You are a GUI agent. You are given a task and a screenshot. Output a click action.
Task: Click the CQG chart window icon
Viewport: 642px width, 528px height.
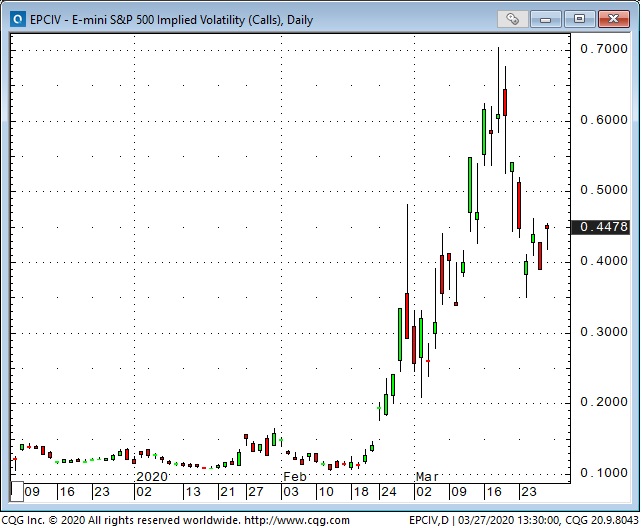18,19
